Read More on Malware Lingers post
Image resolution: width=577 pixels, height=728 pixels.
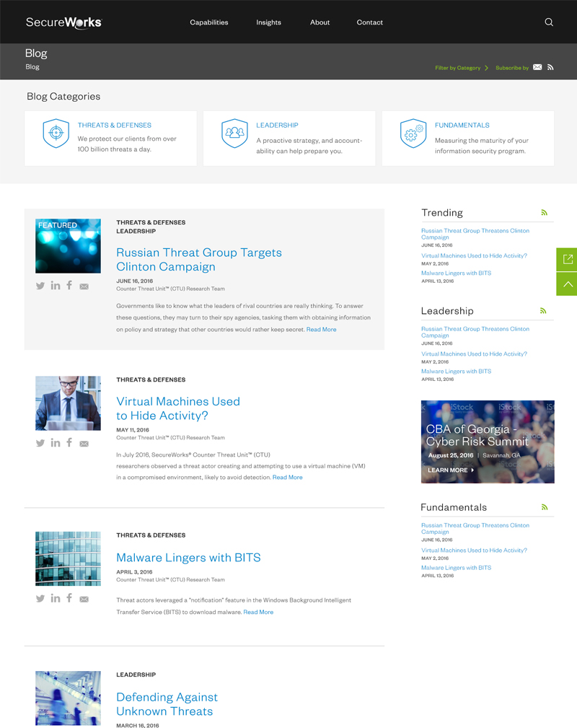tap(258, 612)
